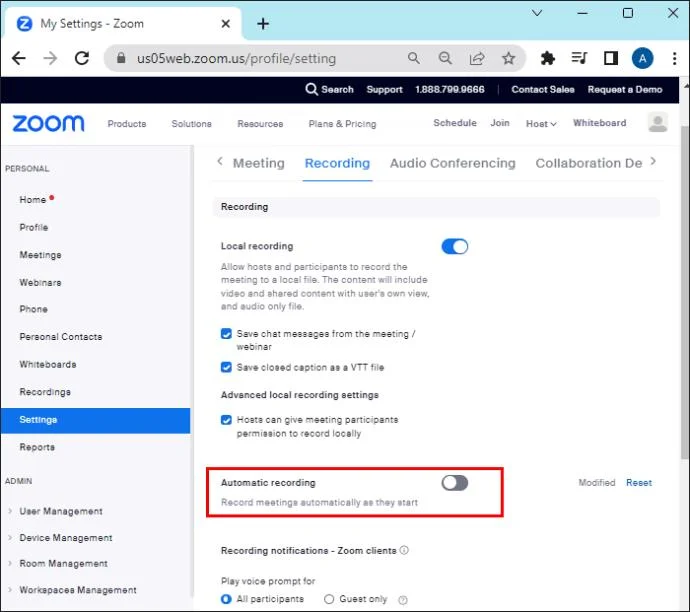Viewport: 690px width, 612px height.
Task: Bookmark page with star icon
Action: point(509,58)
